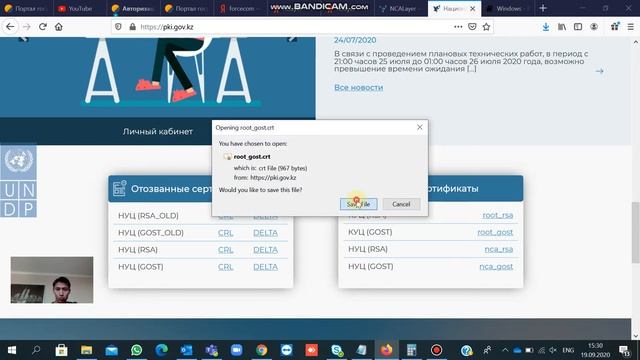Open Microsoft Teams from taskbar
The height and width of the screenshot is (360, 640).
(211, 350)
